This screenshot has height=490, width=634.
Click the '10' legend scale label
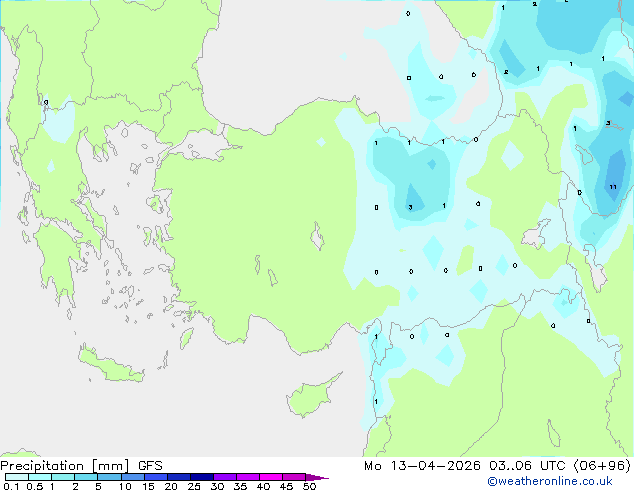coord(125,486)
